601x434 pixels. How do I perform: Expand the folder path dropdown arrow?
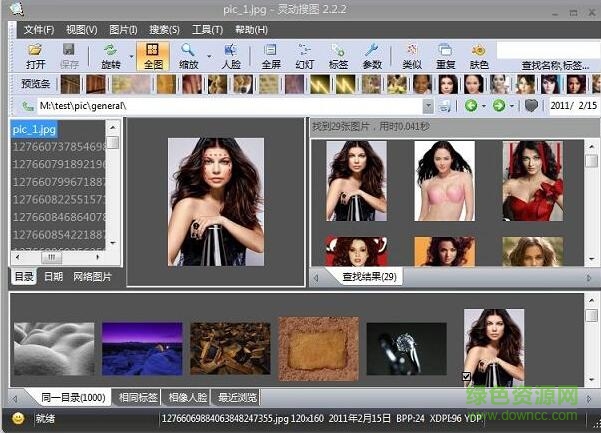pyautogui.click(x=428, y=105)
